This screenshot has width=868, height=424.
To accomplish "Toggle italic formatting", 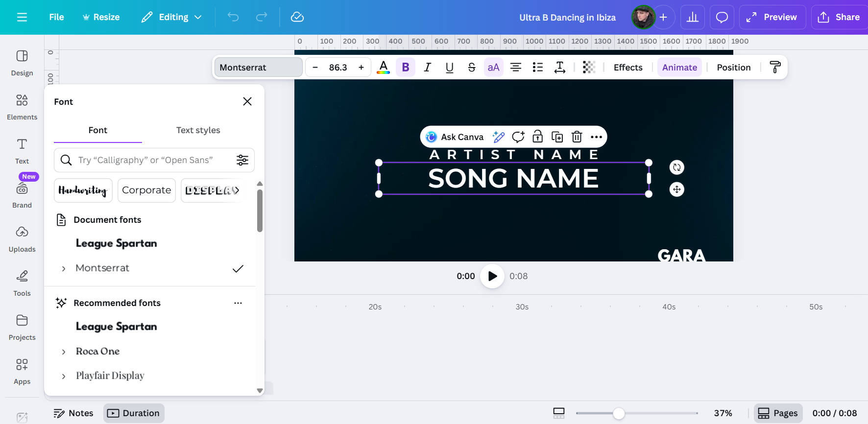I will pos(428,68).
